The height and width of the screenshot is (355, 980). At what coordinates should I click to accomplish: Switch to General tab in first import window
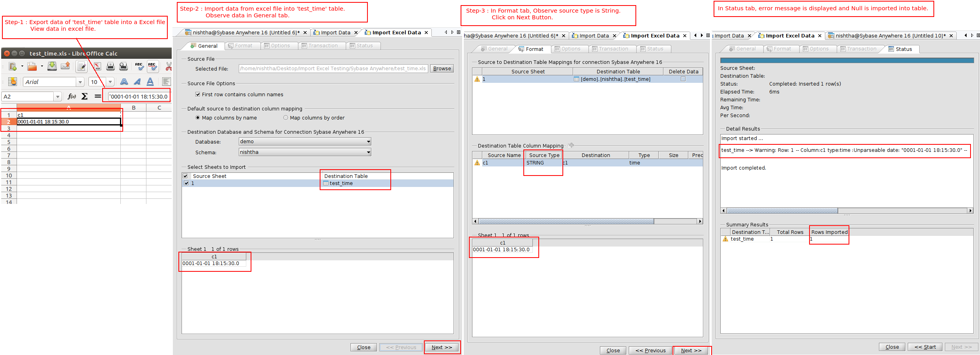(x=204, y=46)
